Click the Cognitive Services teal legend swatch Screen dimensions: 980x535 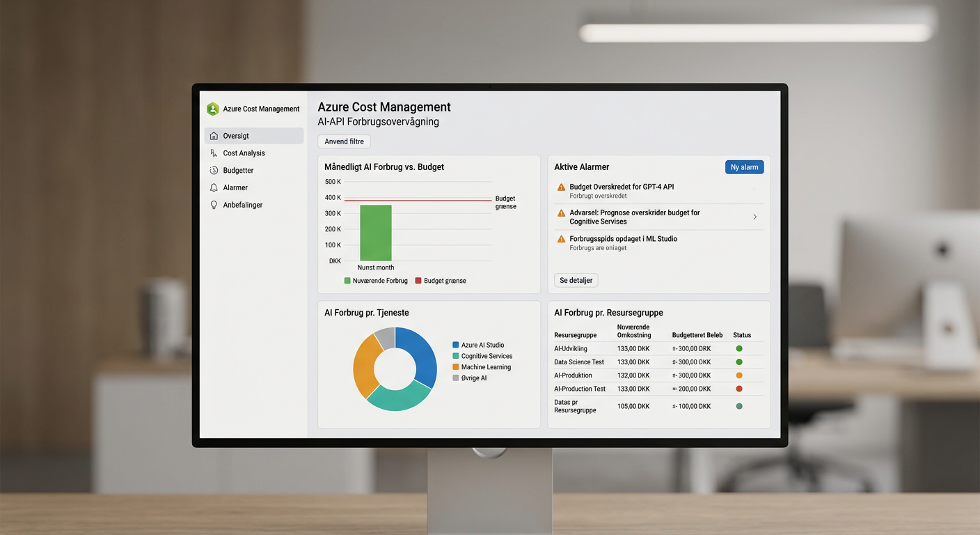[x=456, y=356]
